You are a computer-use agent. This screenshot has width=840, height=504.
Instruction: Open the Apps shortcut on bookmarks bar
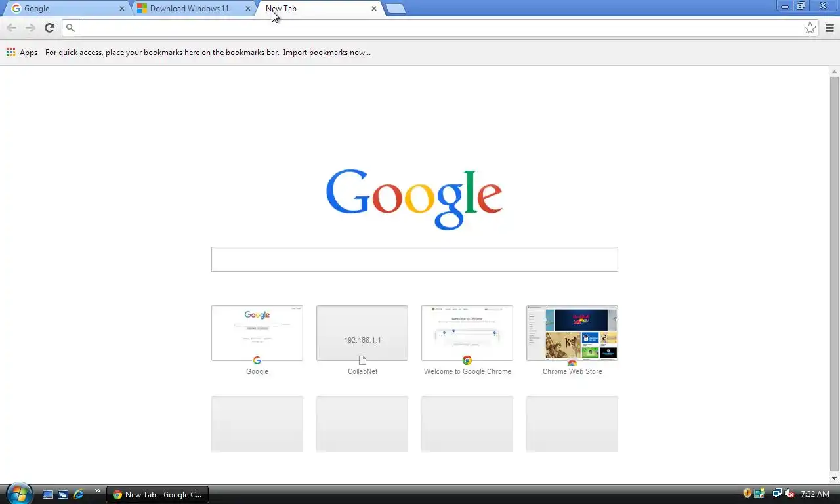pyautogui.click(x=22, y=52)
